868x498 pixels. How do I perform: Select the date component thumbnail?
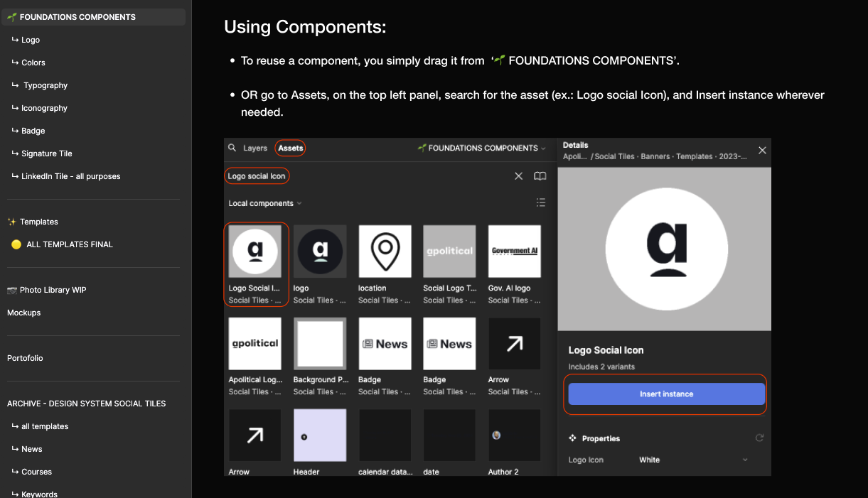pyautogui.click(x=449, y=435)
